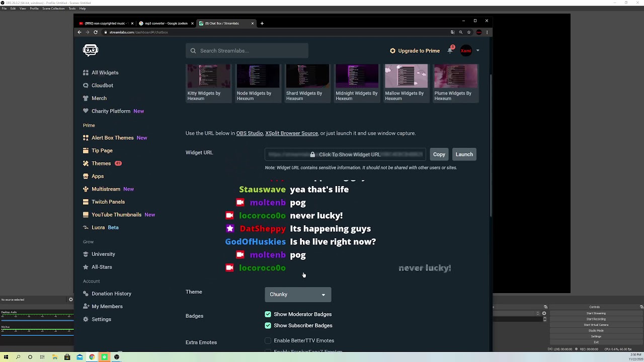This screenshot has height=362, width=644.
Task: Open OBS source properties gear icon
Action: (x=70, y=300)
